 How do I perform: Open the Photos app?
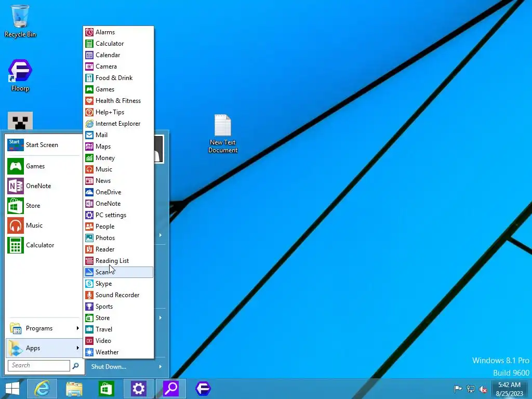[118, 238]
